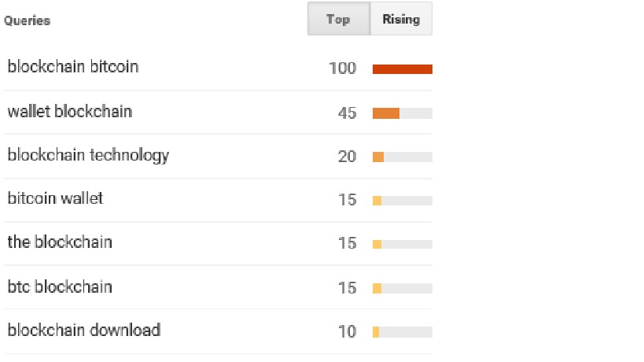Open the btc blockchain query

click(60, 286)
